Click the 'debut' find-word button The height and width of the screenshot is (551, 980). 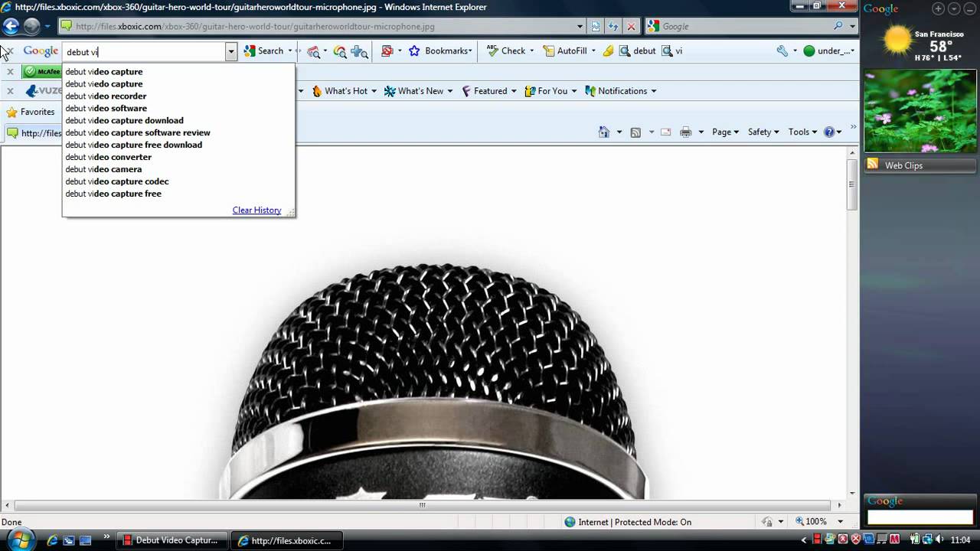637,51
